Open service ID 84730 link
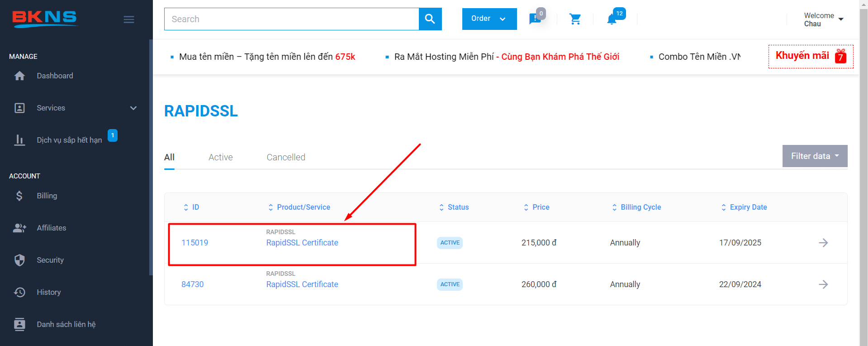This screenshot has height=346, width=868. (193, 284)
